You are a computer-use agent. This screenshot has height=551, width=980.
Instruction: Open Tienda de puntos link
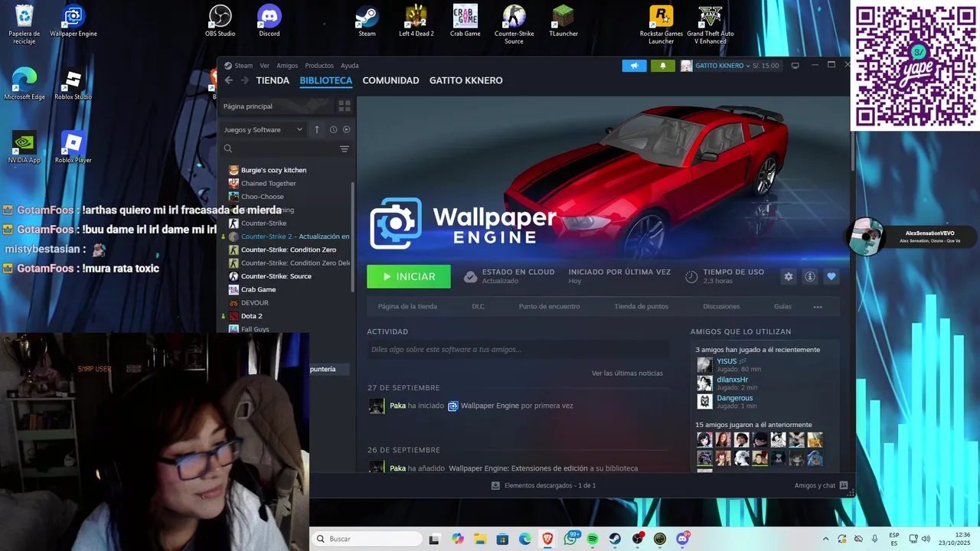pyautogui.click(x=641, y=306)
